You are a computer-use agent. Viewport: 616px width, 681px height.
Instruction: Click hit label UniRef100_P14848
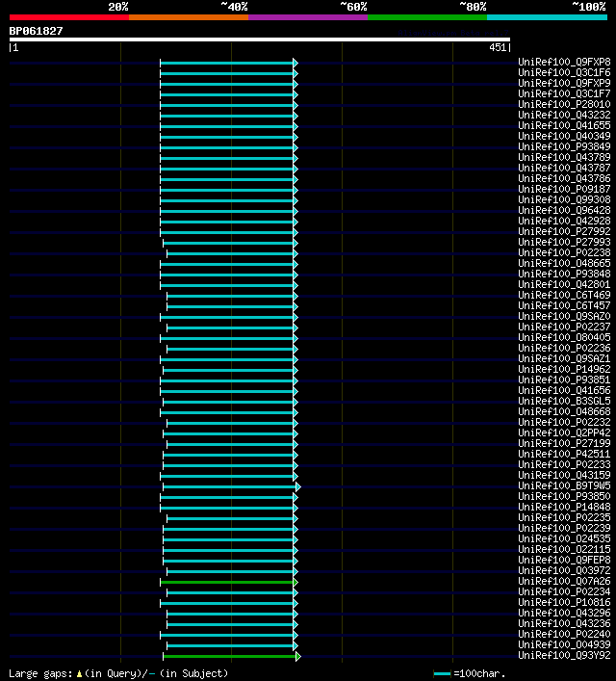[564, 507]
